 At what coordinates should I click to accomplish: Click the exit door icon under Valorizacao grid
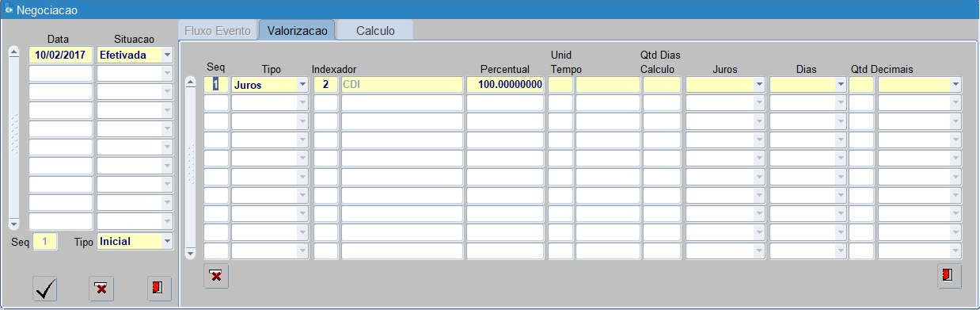949,277
